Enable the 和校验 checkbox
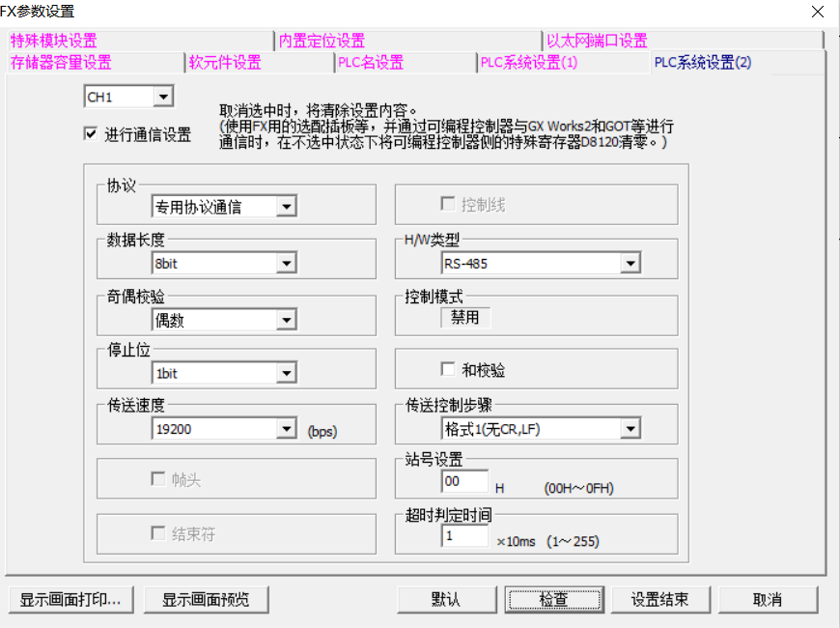This screenshot has width=840, height=628. pos(448,370)
